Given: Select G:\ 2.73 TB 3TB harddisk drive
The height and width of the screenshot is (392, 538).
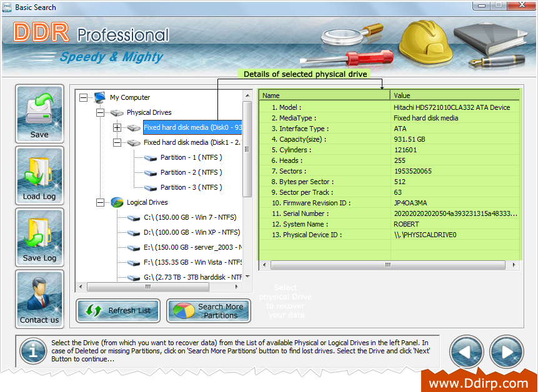Looking at the screenshot, I should 193,277.
